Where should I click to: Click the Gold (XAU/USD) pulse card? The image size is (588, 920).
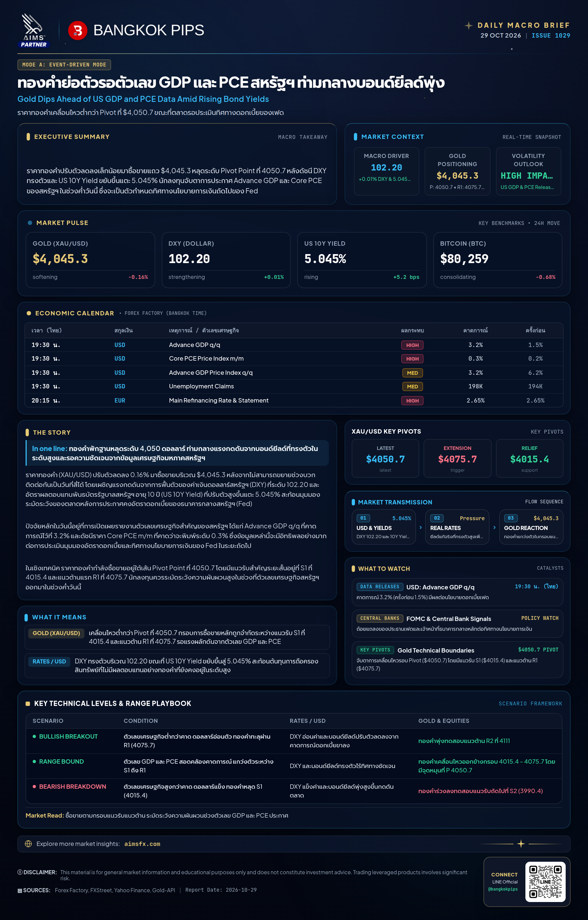[x=90, y=260]
